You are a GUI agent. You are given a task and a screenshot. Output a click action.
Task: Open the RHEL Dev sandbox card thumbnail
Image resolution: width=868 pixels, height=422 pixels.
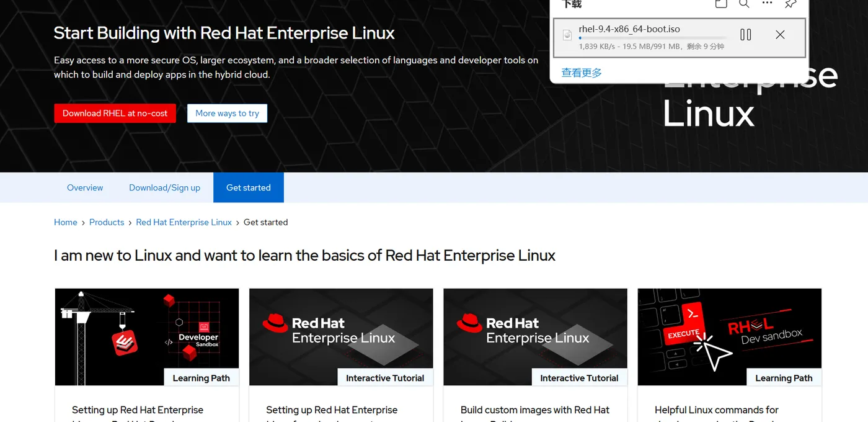pyautogui.click(x=729, y=336)
